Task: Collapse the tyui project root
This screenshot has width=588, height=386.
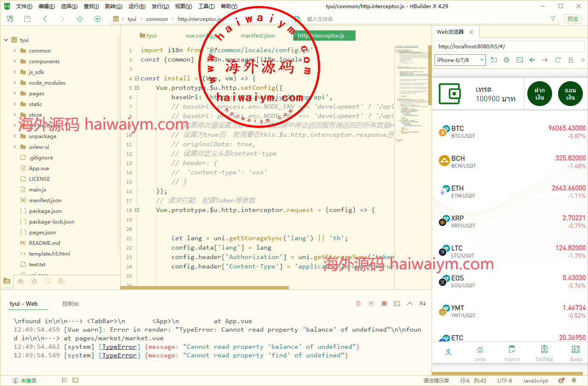Action: click(x=6, y=40)
